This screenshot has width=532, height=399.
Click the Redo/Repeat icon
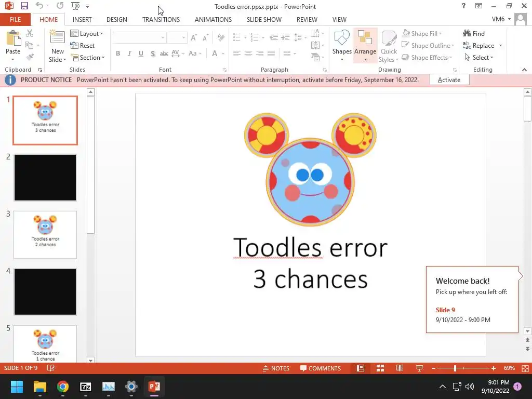coord(60,6)
